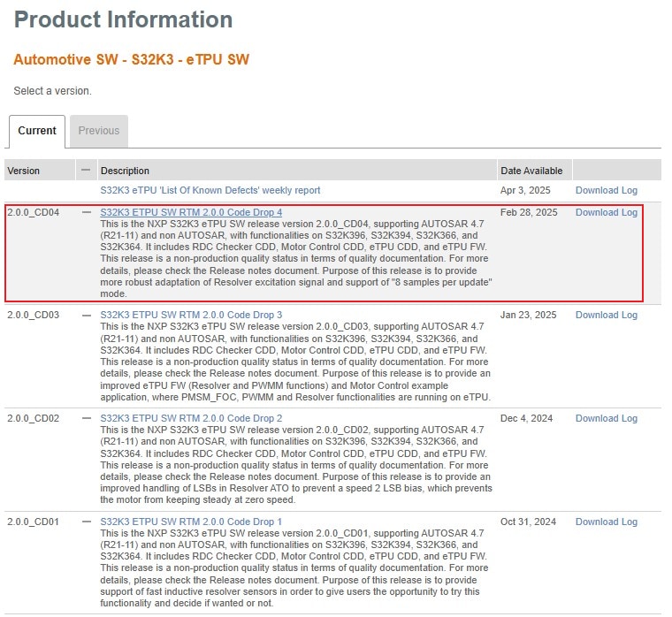The width and height of the screenshot is (672, 617).
Task: View Download Log for Known Defects report
Action: point(606,190)
